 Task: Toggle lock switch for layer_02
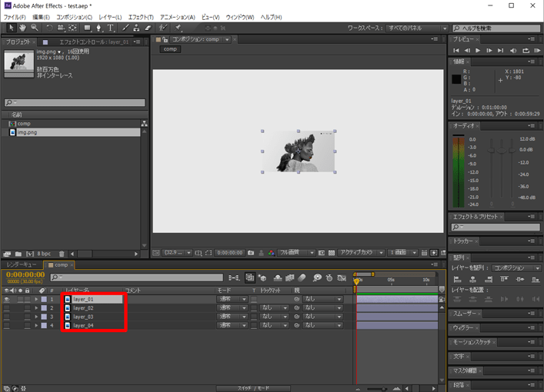pyautogui.click(x=27, y=307)
